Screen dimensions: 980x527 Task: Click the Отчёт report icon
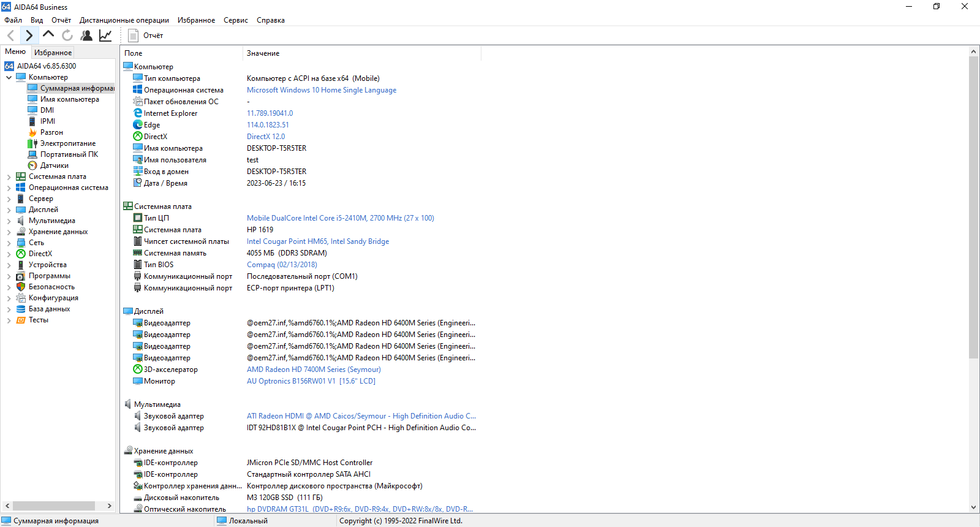133,36
